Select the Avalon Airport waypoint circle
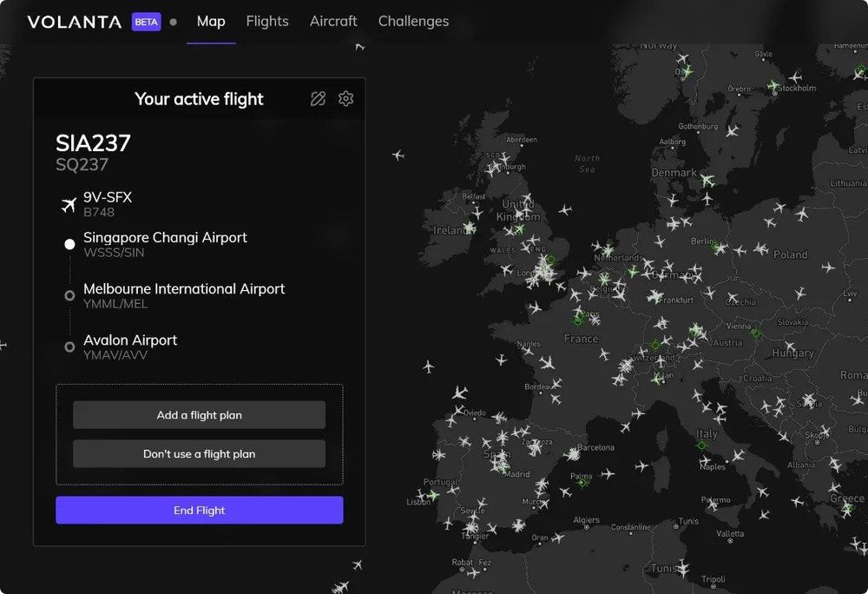 pyautogui.click(x=69, y=346)
